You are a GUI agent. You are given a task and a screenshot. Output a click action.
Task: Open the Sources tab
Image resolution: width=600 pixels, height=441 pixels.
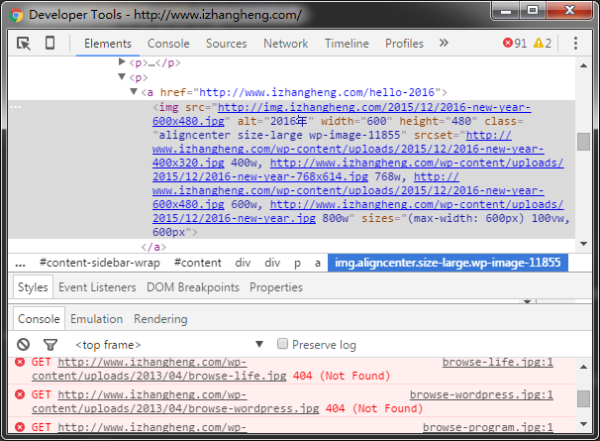[x=226, y=44]
